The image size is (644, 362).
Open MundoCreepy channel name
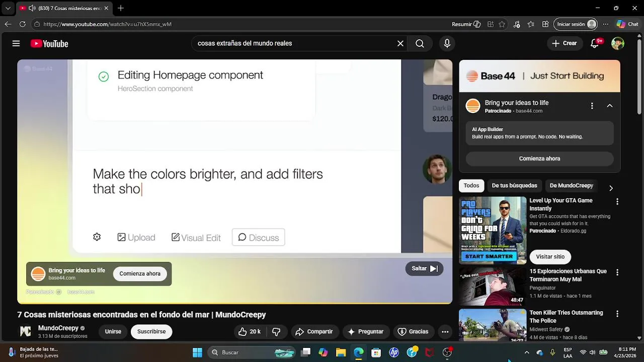coord(58,328)
